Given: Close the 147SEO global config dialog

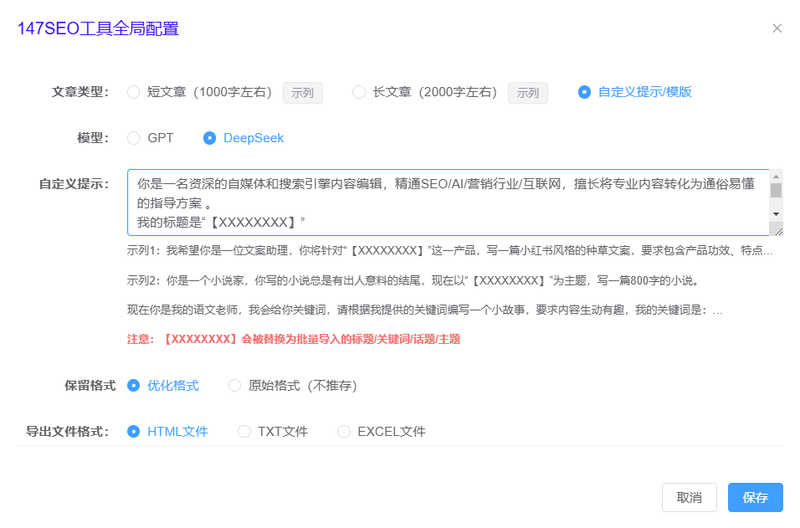Looking at the screenshot, I should coord(777,29).
